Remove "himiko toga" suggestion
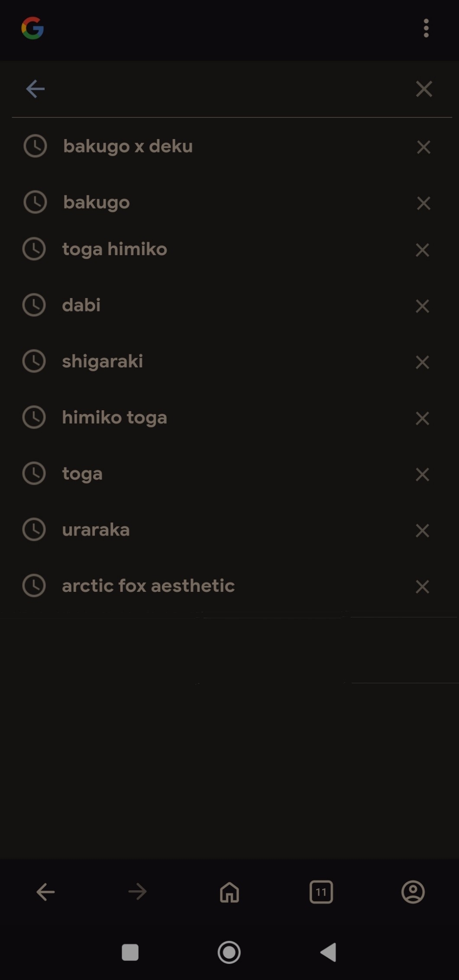 click(422, 418)
